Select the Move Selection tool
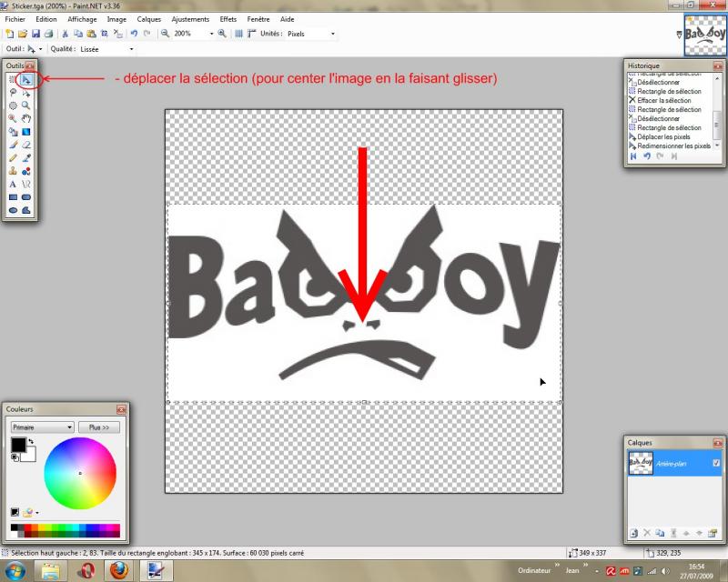This screenshot has width=728, height=582. coord(26,93)
